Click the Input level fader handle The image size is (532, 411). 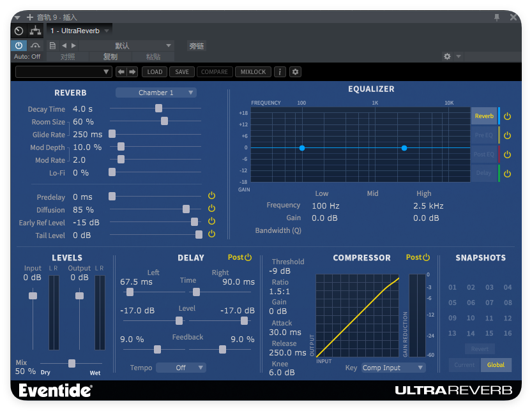point(33,295)
